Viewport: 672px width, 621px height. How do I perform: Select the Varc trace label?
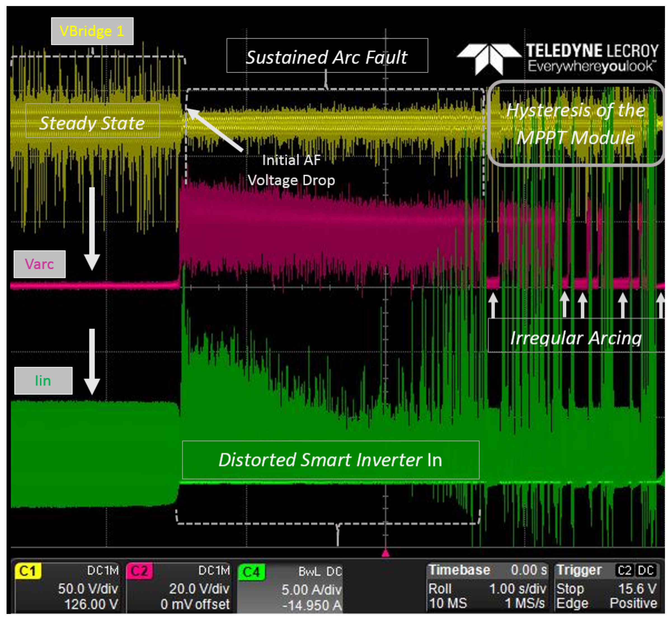click(39, 264)
